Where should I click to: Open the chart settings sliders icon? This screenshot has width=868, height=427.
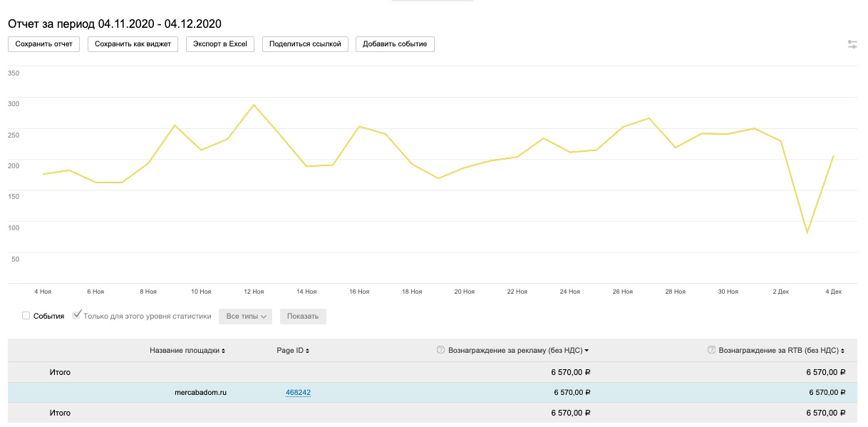[852, 44]
